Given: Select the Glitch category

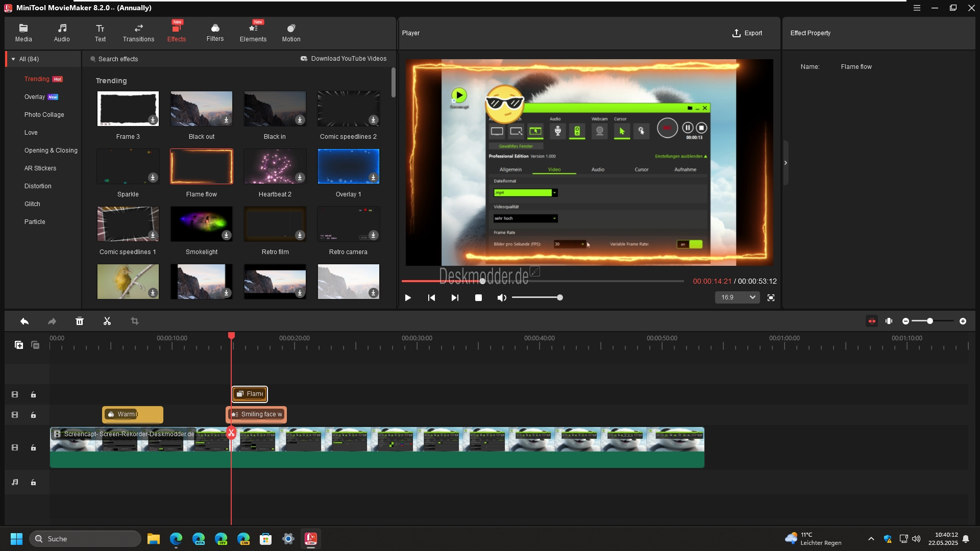Looking at the screenshot, I should [x=32, y=204].
